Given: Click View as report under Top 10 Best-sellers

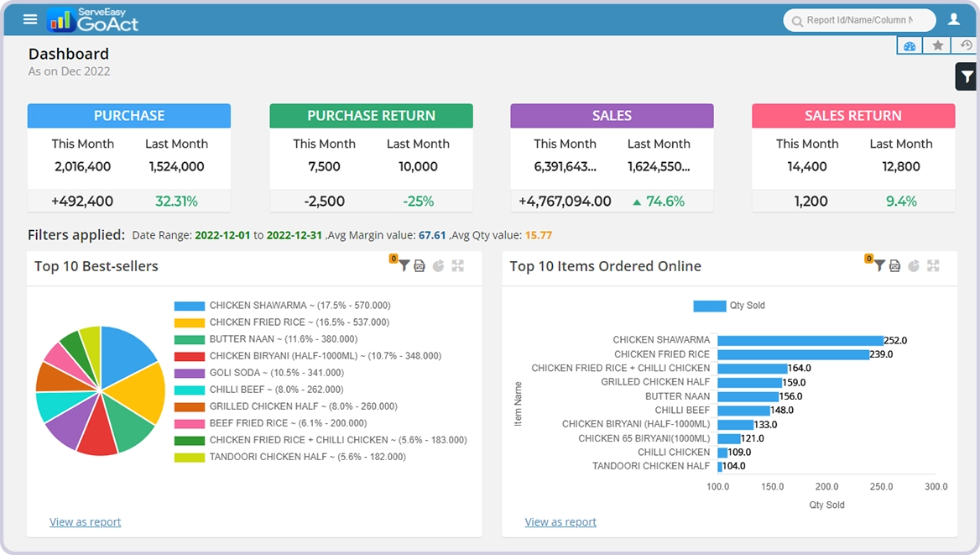Looking at the screenshot, I should point(85,521).
